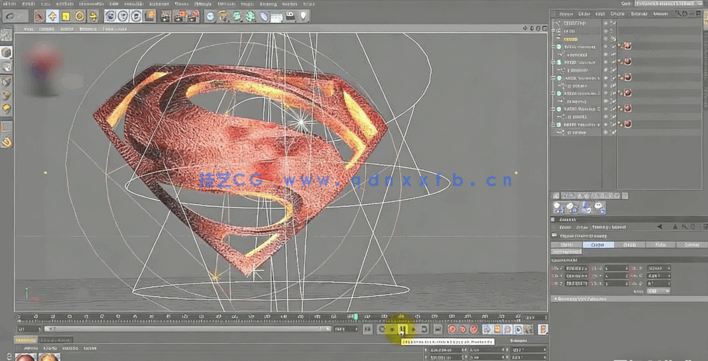Open the viewport View menu
The image size is (708, 361).
click(28, 28)
